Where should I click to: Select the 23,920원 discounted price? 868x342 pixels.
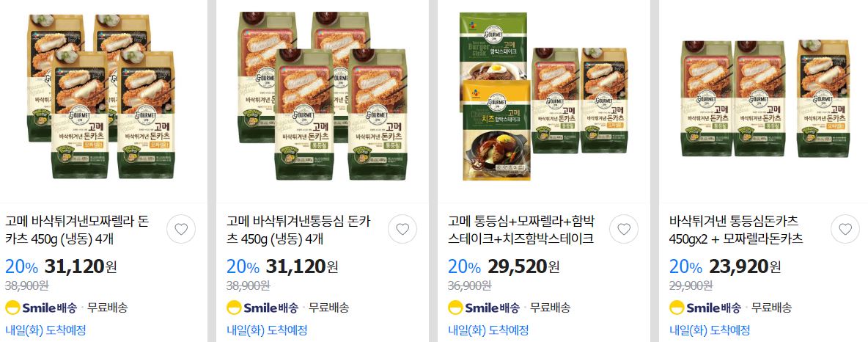tap(745, 266)
